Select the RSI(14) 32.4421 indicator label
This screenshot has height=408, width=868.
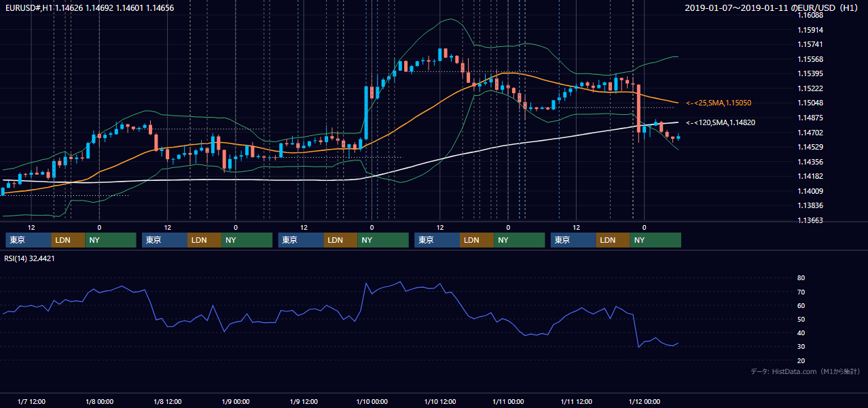tap(29, 258)
